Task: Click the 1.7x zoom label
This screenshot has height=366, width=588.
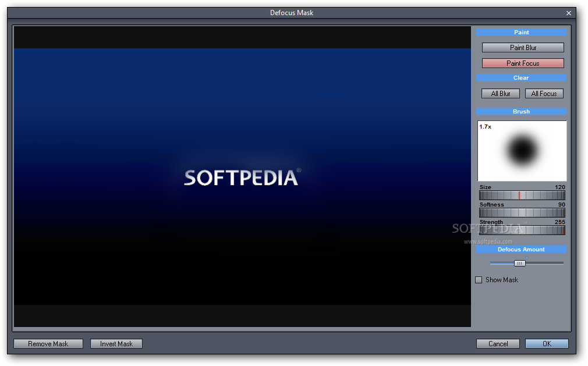Action: coord(486,127)
